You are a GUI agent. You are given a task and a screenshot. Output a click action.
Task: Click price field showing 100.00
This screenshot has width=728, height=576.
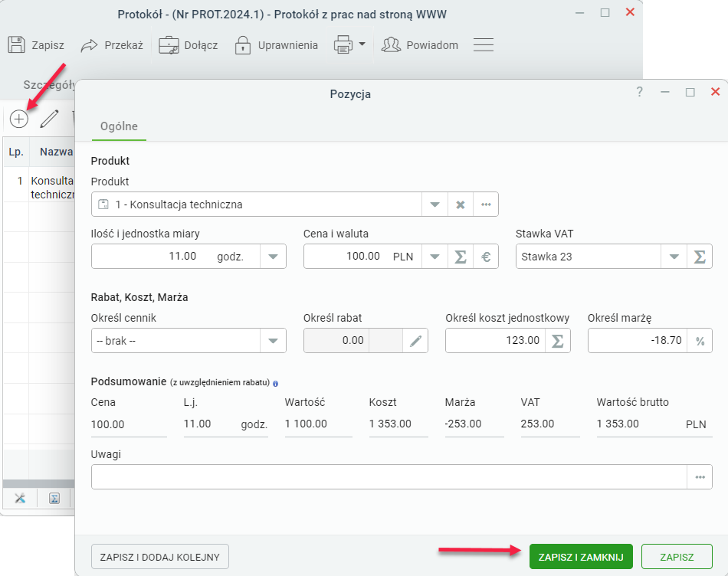pos(344,256)
